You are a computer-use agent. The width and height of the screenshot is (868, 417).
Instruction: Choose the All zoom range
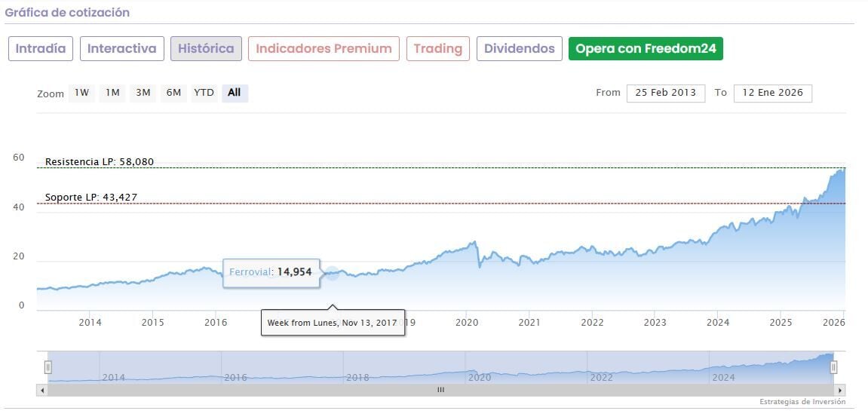[x=235, y=93]
